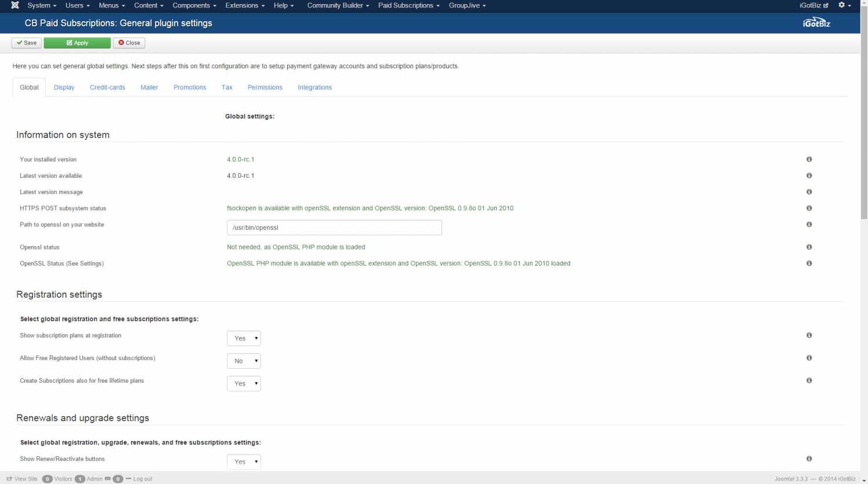Open the Users menu
This screenshot has height=484, width=868.
pos(78,5)
